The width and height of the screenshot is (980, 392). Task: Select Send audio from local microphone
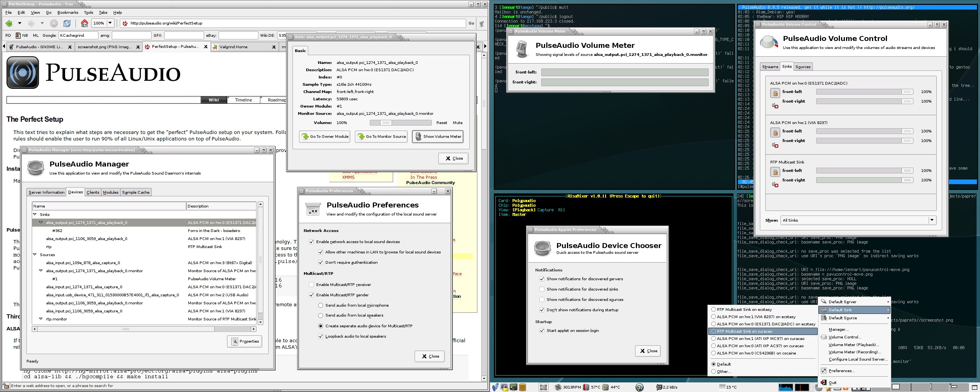coord(320,305)
